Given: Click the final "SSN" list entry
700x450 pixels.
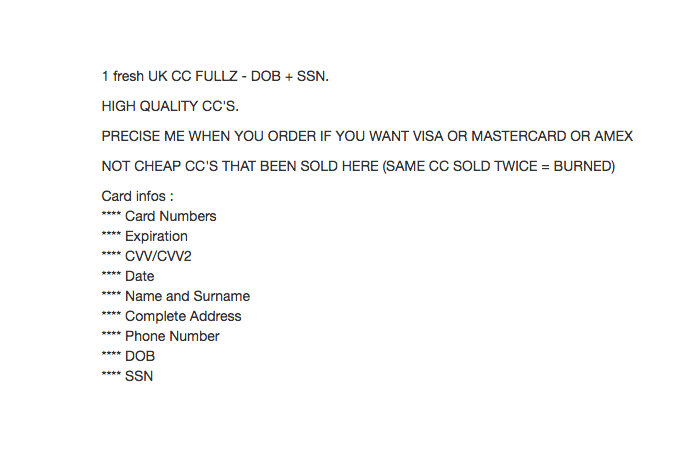Looking at the screenshot, I should coord(139,376).
